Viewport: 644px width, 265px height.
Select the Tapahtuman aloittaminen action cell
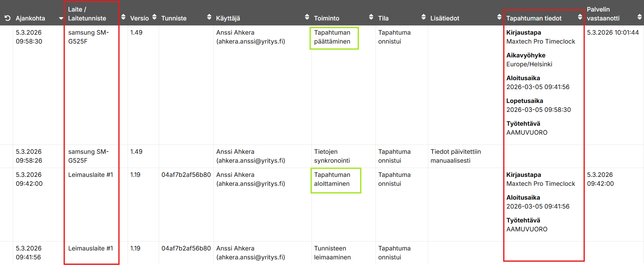(x=332, y=179)
